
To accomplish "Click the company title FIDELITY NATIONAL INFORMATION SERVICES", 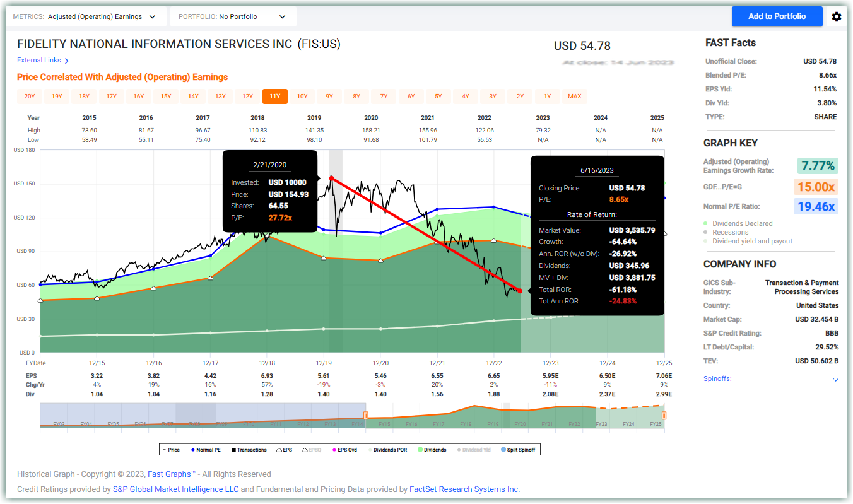I will (x=155, y=44).
